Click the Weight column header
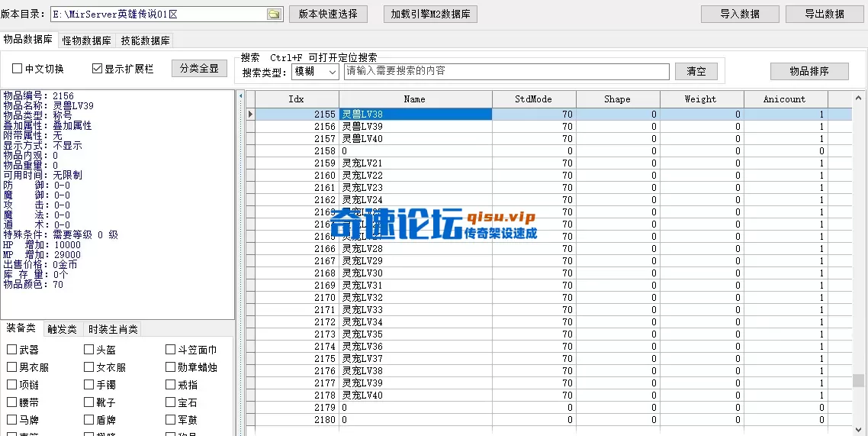Screen dimensions: 868x436 [702, 99]
